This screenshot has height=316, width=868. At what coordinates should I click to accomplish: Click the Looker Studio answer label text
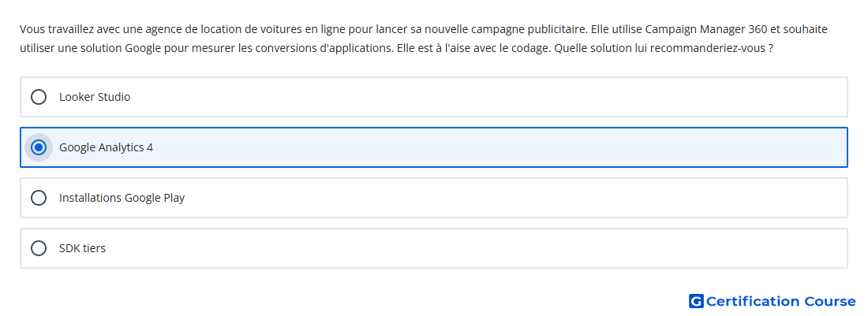point(95,97)
